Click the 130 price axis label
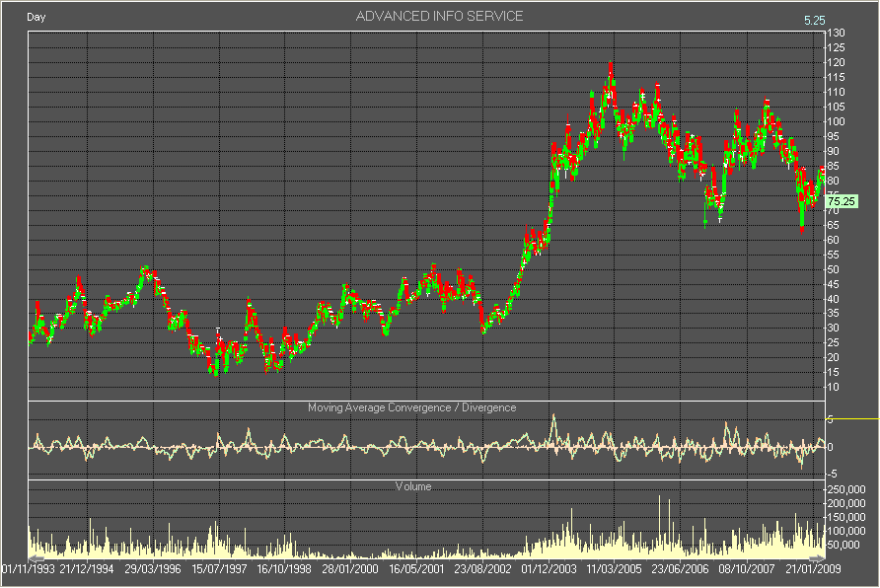This screenshot has width=880, height=588. pyautogui.click(x=836, y=34)
